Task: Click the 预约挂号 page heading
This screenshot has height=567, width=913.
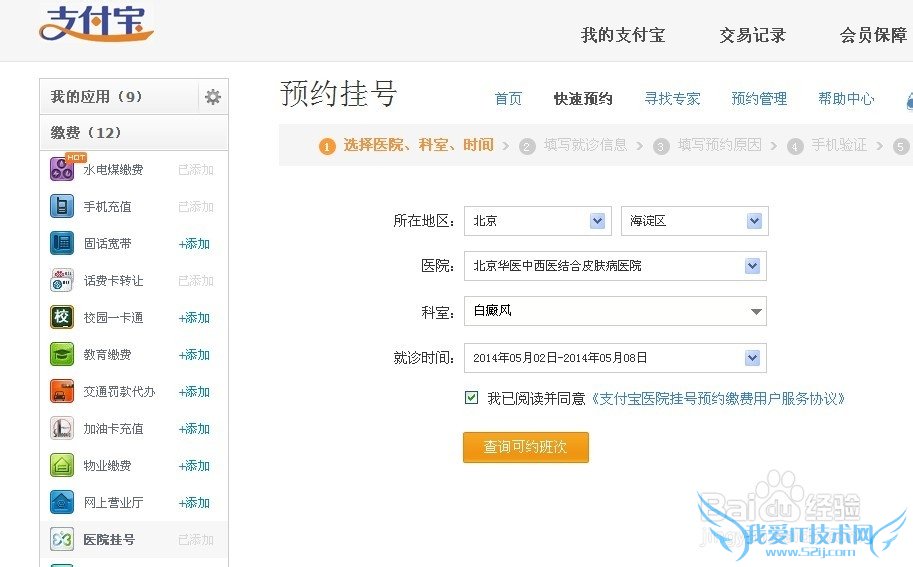Action: [x=338, y=94]
